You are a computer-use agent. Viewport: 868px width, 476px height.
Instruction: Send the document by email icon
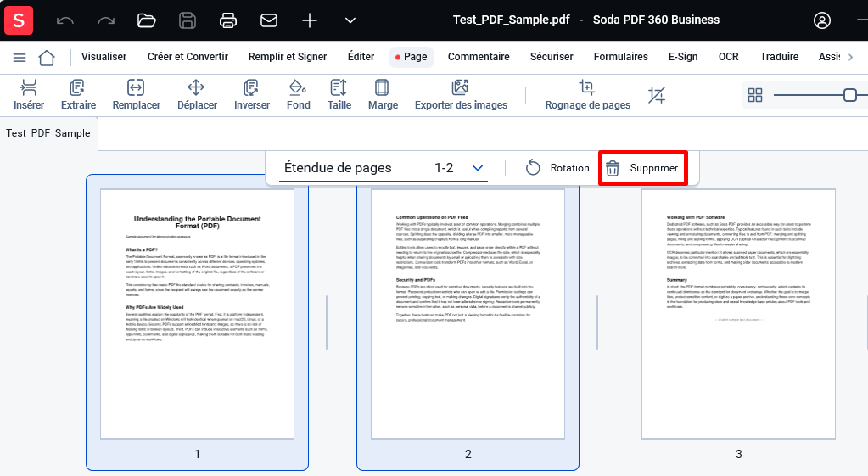[x=269, y=21]
